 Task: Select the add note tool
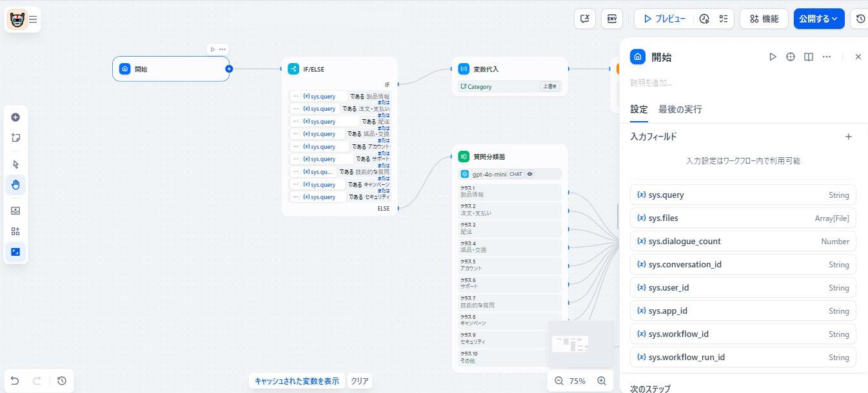[x=15, y=138]
